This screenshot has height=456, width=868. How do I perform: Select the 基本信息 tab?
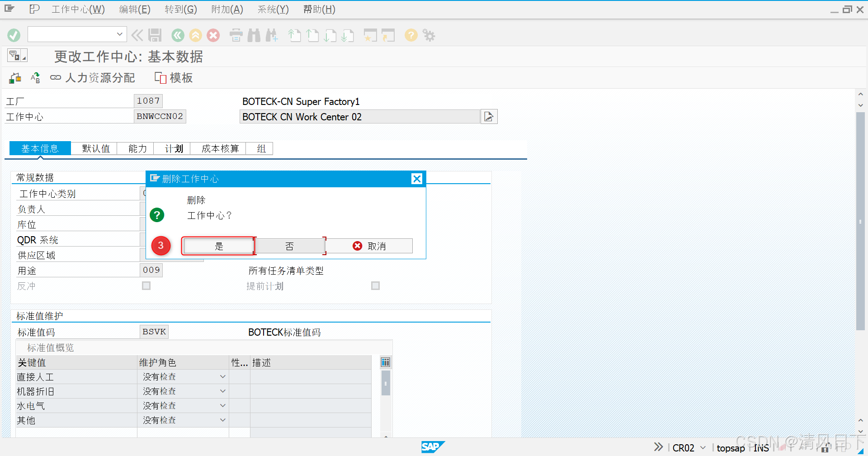(x=40, y=148)
